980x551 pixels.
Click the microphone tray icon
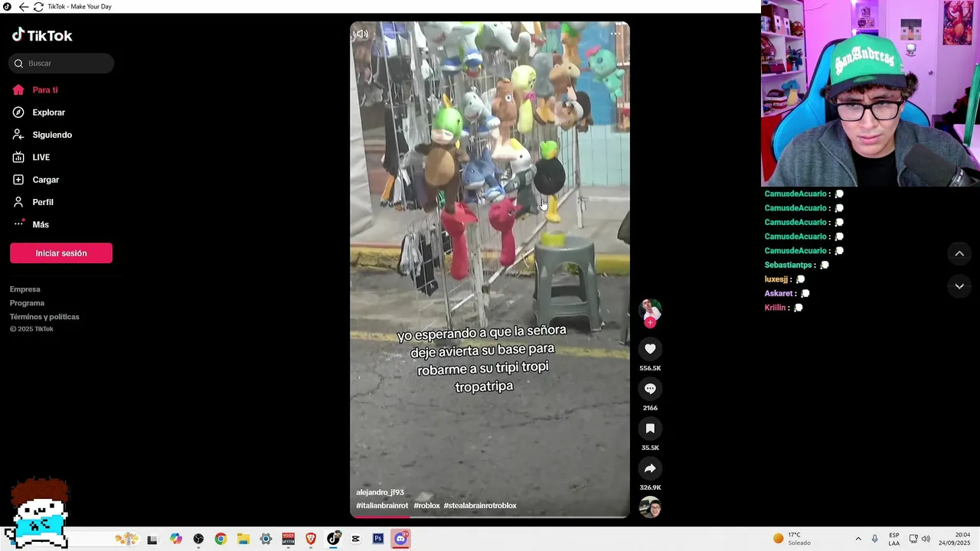(874, 539)
